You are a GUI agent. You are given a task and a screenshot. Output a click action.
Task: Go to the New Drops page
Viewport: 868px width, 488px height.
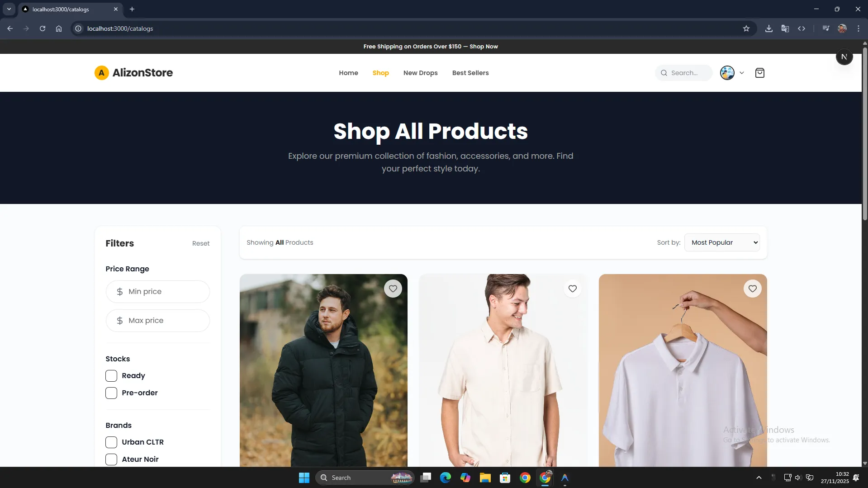(420, 73)
